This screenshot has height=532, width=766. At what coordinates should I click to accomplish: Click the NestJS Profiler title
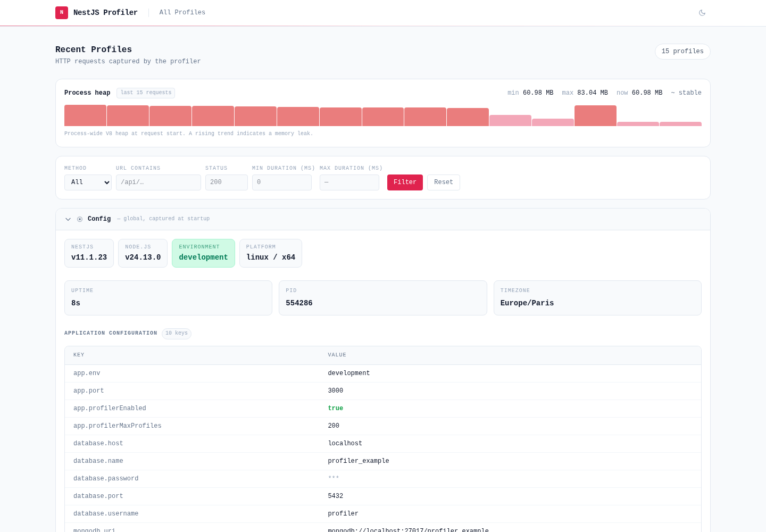click(105, 12)
